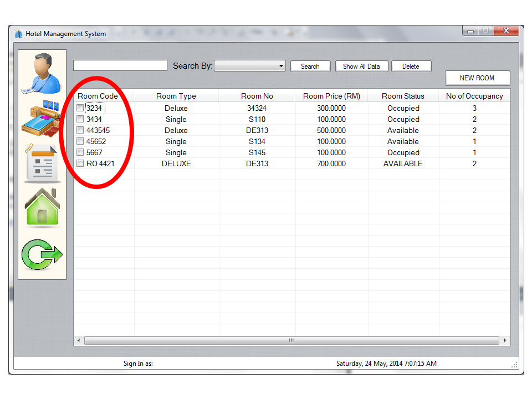Sort by the Room No column header

pos(257,96)
